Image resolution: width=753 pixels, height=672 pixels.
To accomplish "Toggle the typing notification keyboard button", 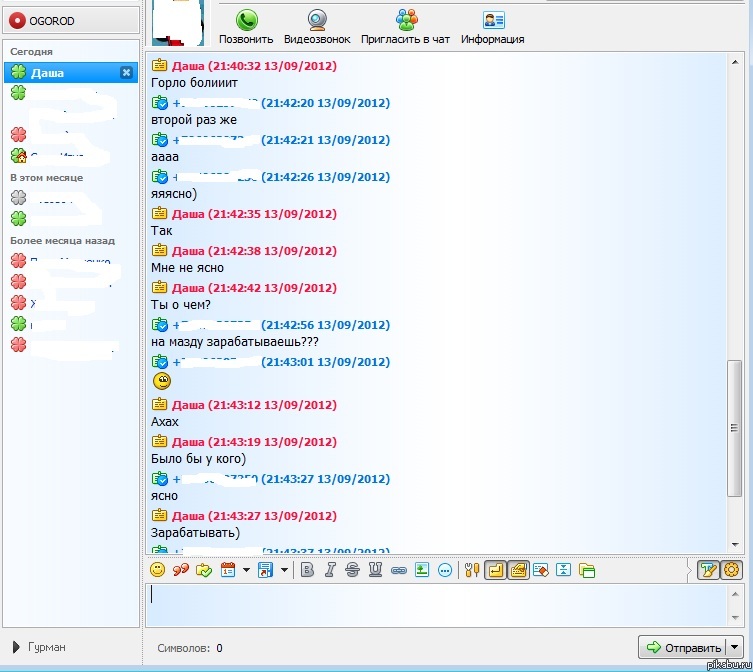I will coord(518,570).
